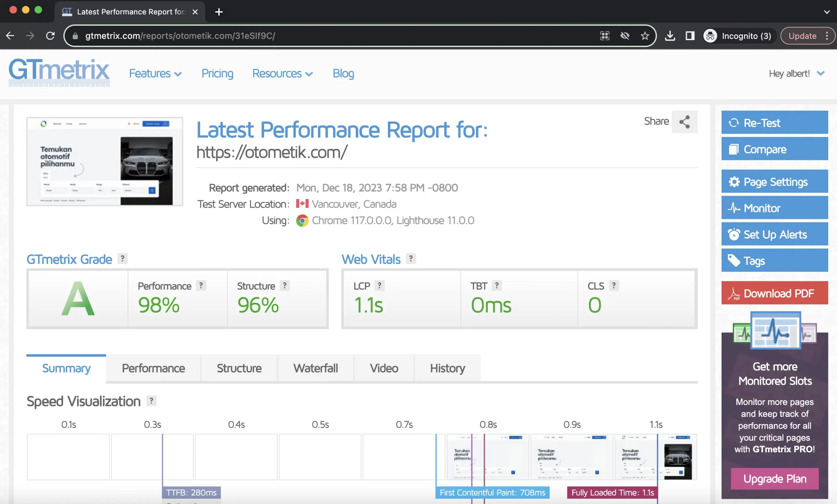Open the History tab
837x504 pixels.
447,368
